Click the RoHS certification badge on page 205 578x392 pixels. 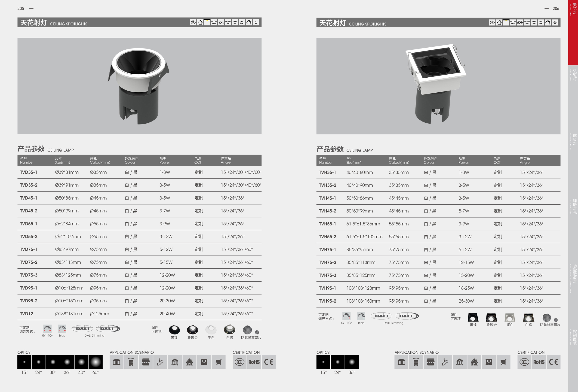254,362
